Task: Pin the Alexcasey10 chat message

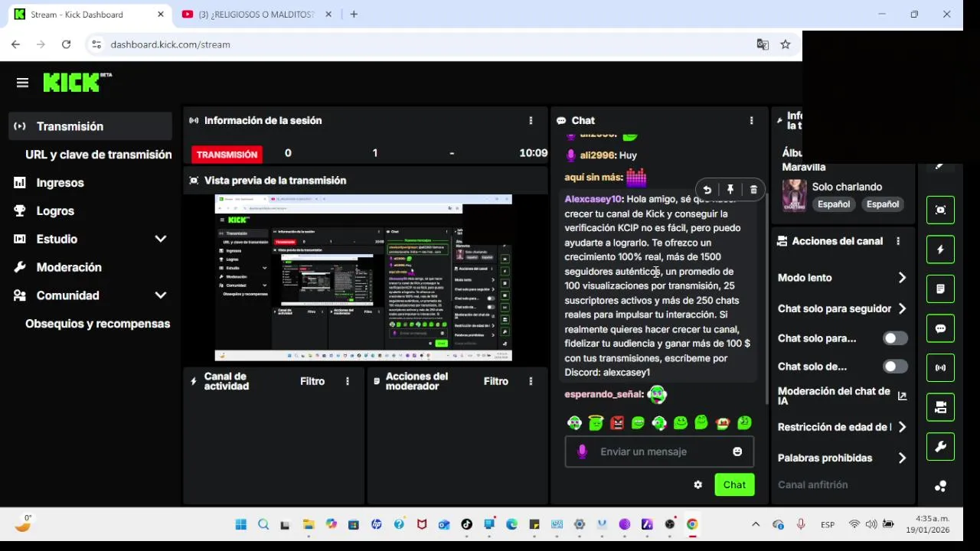Action: (x=730, y=190)
